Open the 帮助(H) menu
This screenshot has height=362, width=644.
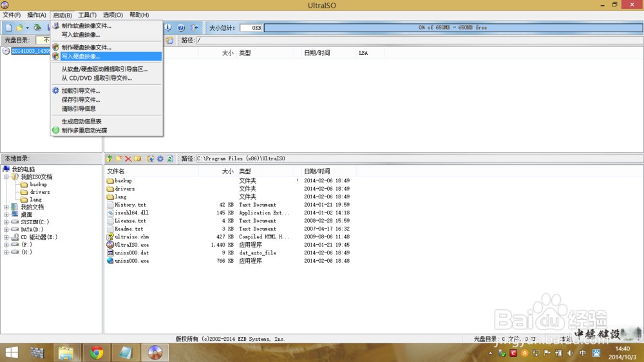139,15
